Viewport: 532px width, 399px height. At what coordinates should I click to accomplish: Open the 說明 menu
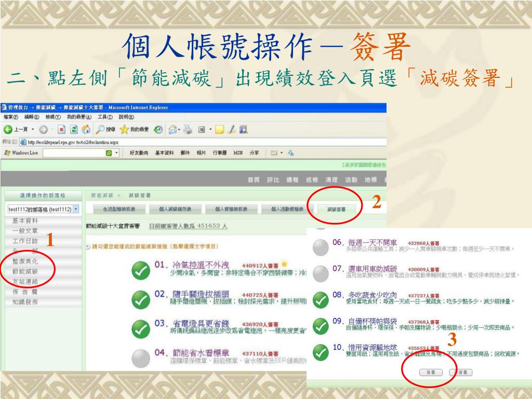click(x=126, y=117)
